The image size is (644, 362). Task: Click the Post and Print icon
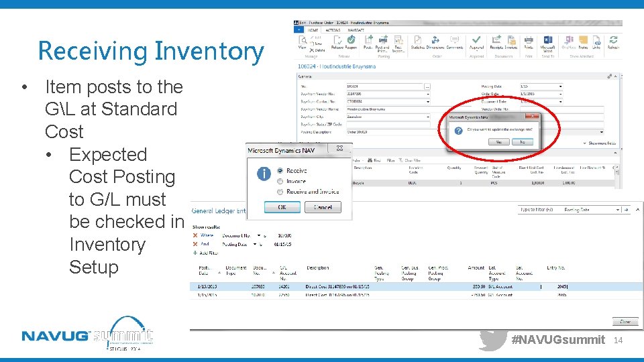[x=382, y=43]
